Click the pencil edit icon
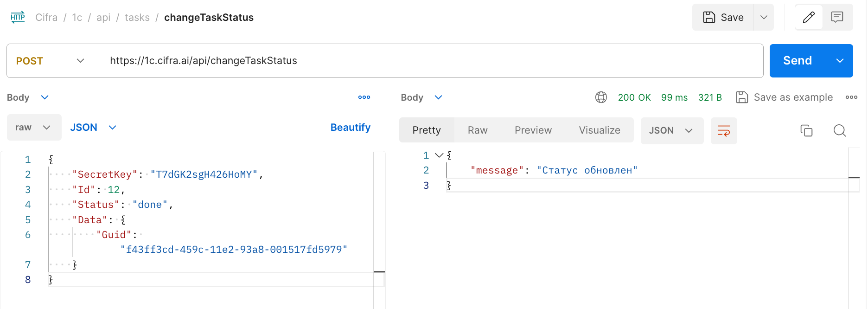 [x=809, y=18]
